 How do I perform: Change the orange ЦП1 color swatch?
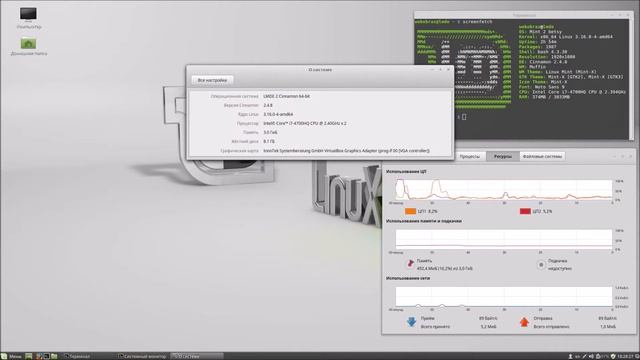[x=410, y=211]
